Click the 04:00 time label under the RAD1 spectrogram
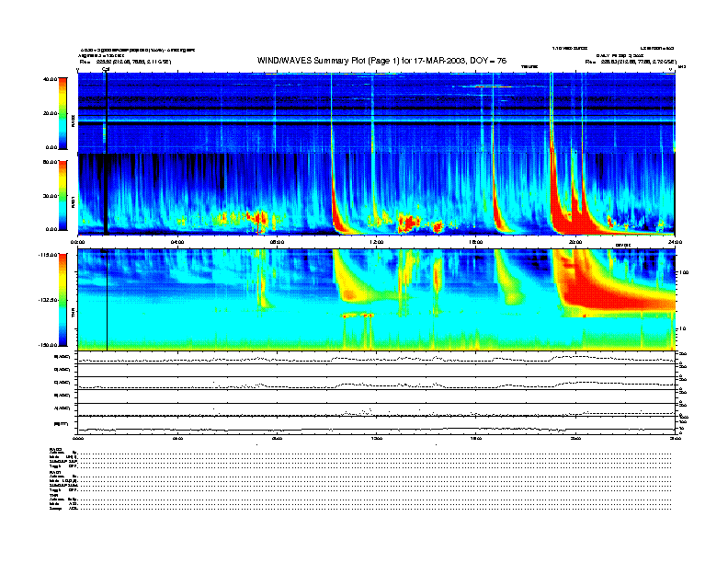The image size is (728, 563). (177, 242)
